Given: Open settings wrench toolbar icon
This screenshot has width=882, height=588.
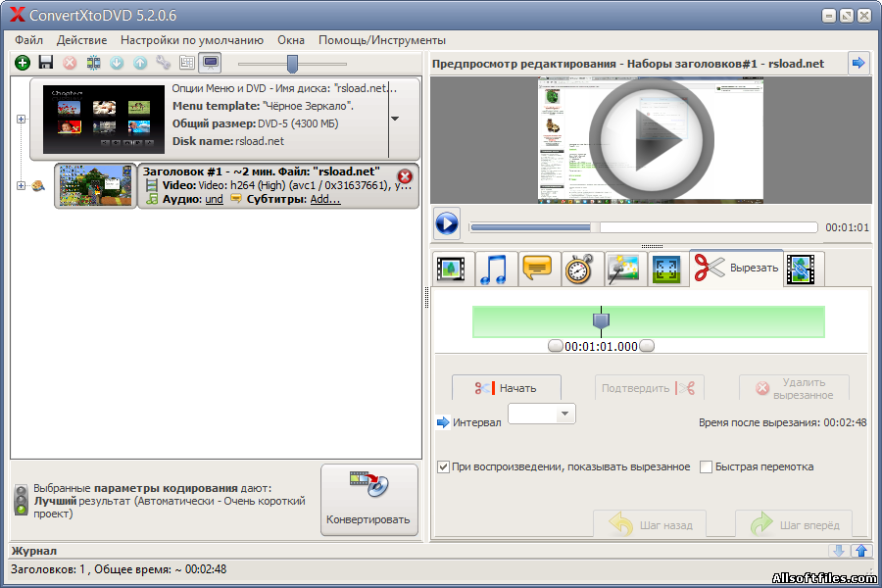Looking at the screenshot, I should [x=164, y=63].
